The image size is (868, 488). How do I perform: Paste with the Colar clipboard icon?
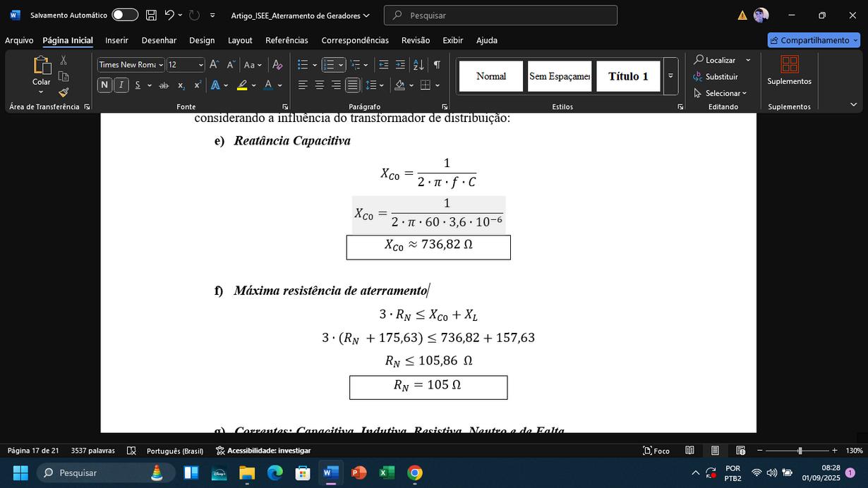pos(42,65)
